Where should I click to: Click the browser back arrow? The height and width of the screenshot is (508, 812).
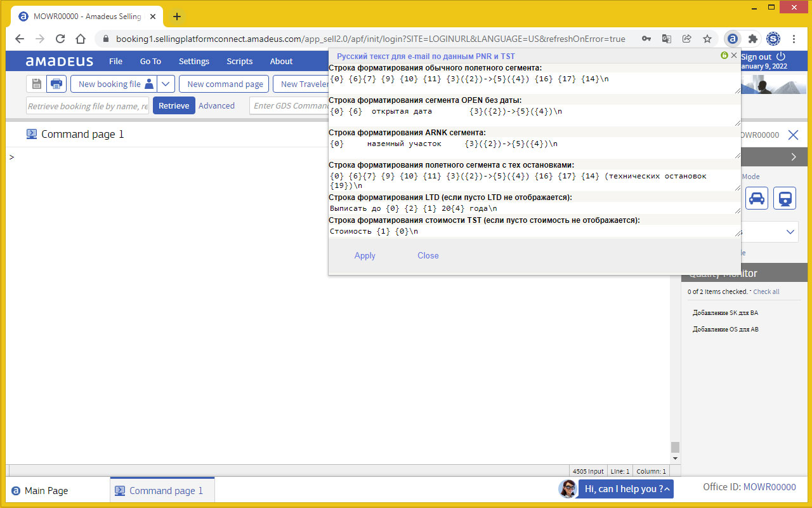(19, 39)
